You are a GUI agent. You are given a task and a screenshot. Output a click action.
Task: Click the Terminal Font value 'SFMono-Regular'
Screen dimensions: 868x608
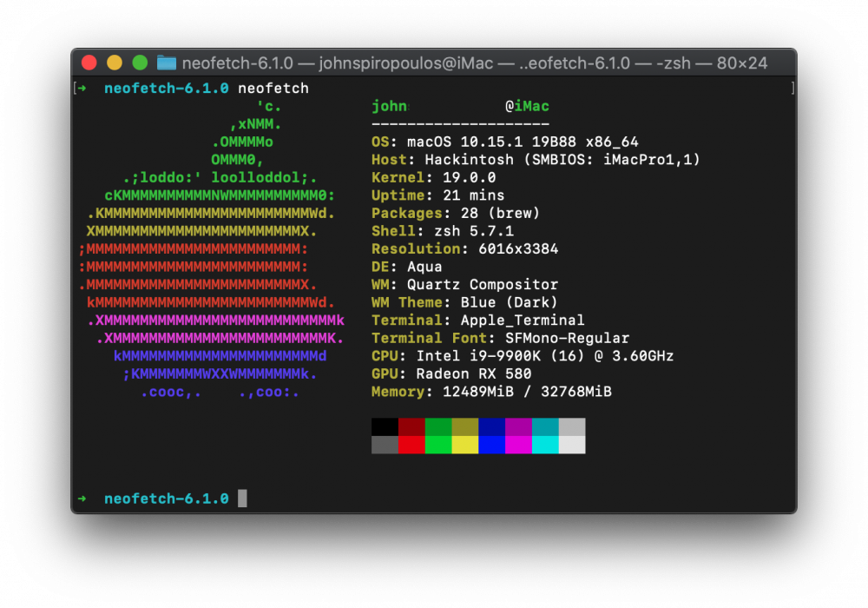pos(568,338)
